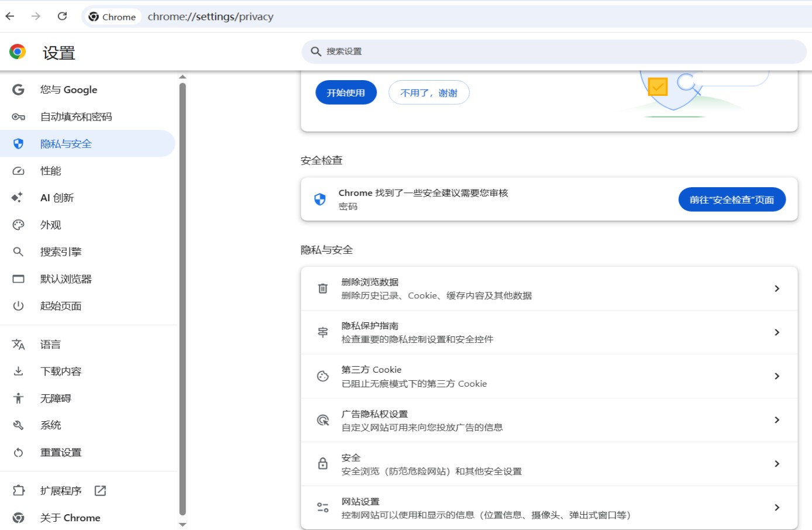The width and height of the screenshot is (812, 530).
Task: Click the magnifier icon in the search bar
Action: point(316,51)
